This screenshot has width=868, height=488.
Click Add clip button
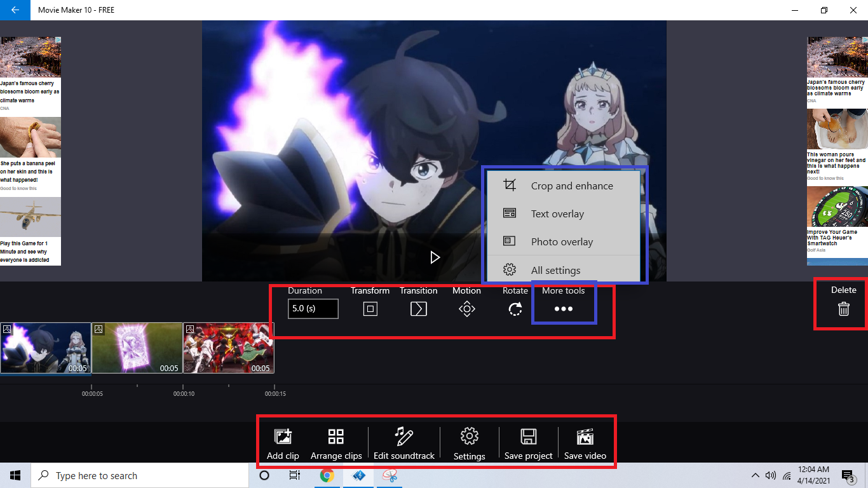coord(283,444)
